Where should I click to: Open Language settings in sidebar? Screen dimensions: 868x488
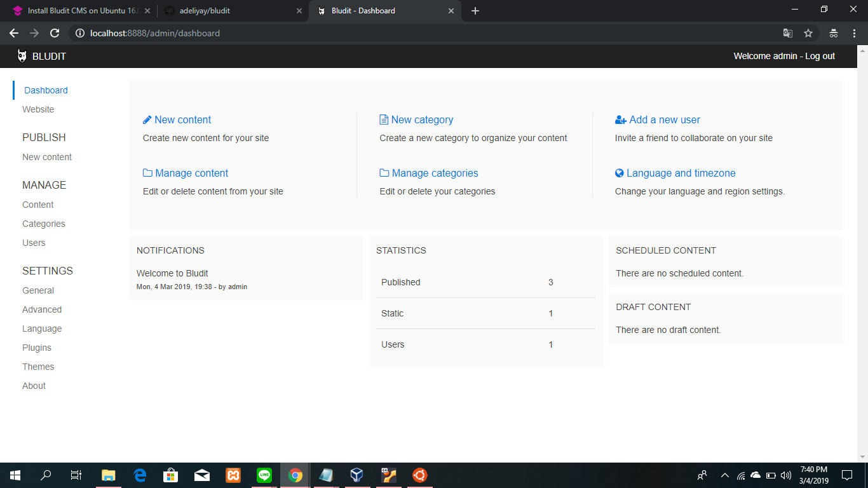pyautogui.click(x=42, y=329)
